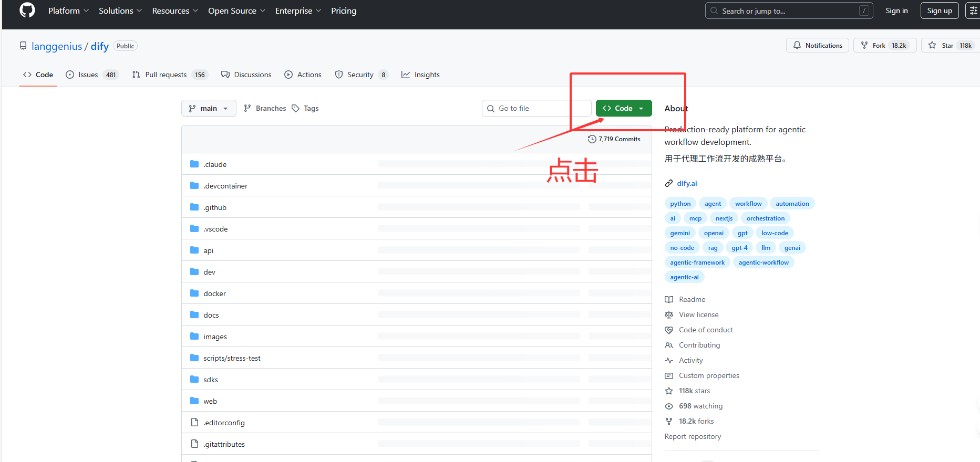Click the folder icon beside .devcontainer

point(194,185)
